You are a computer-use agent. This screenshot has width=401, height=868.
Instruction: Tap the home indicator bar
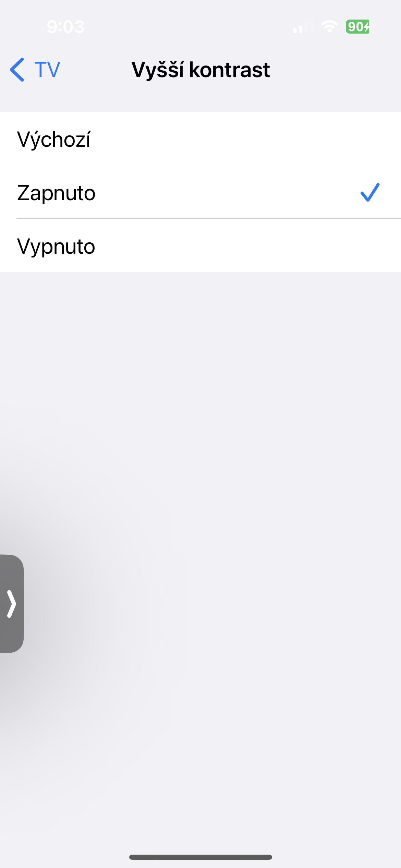coord(200,857)
